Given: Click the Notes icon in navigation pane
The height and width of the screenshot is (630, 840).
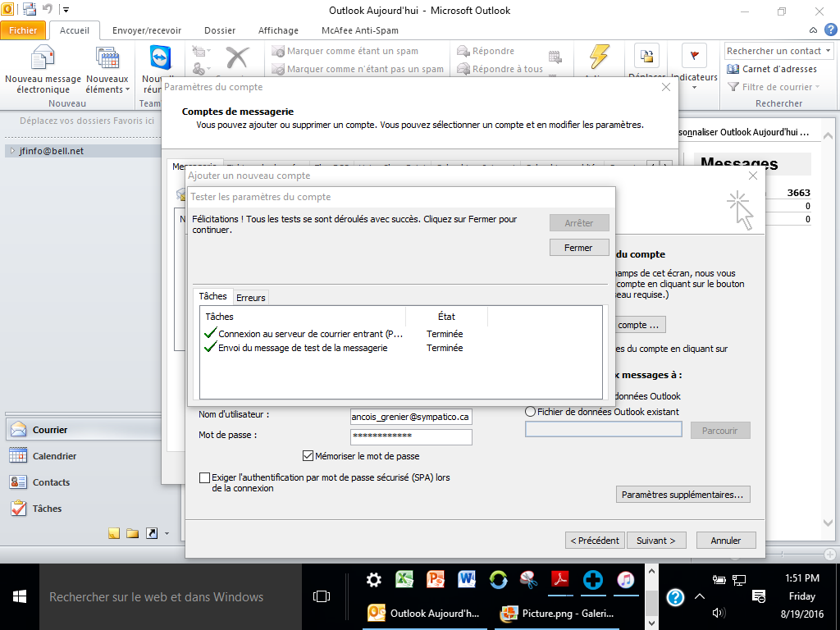Looking at the screenshot, I should (114, 534).
